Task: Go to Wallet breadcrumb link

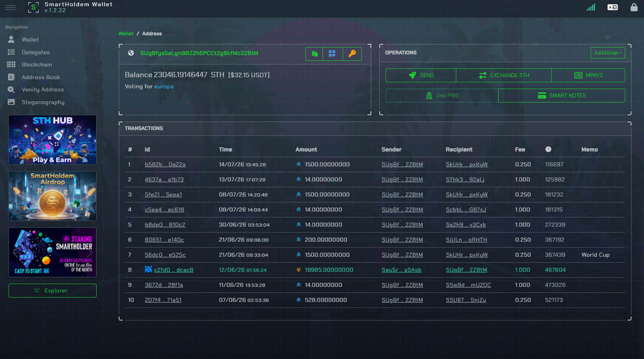Action: (x=126, y=34)
